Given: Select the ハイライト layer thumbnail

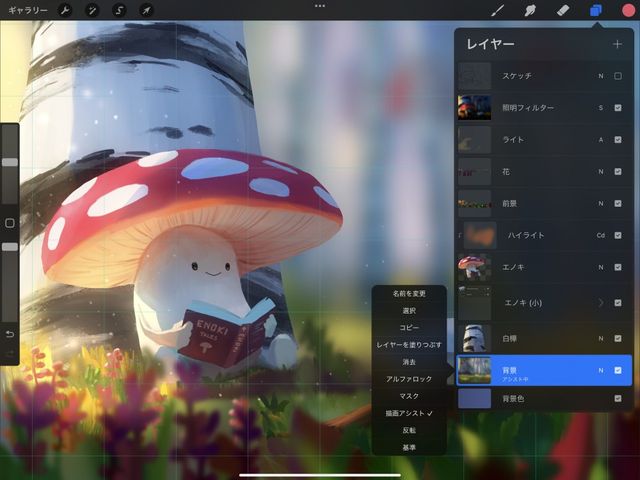Looking at the screenshot, I should point(480,235).
